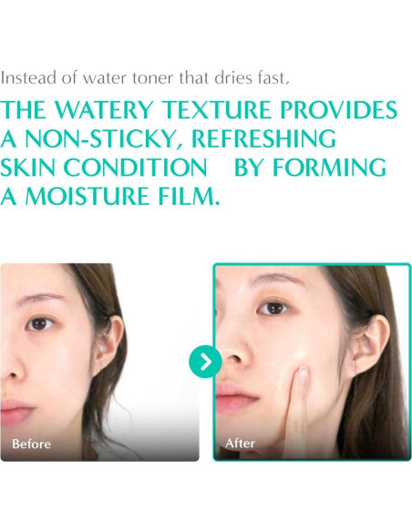
Task: Click the eye in the Before photo
Action: 40,323
